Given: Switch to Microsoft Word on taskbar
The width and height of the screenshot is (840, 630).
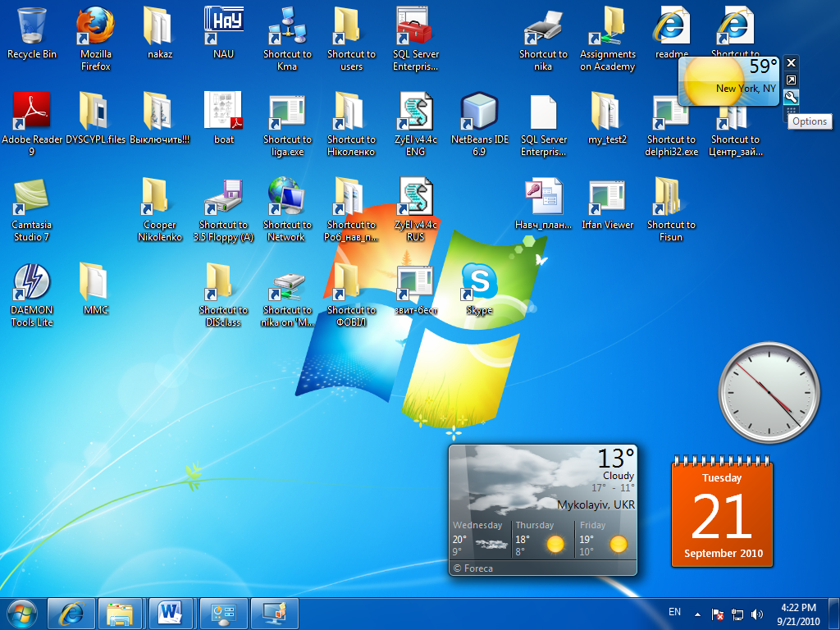Looking at the screenshot, I should (x=171, y=614).
